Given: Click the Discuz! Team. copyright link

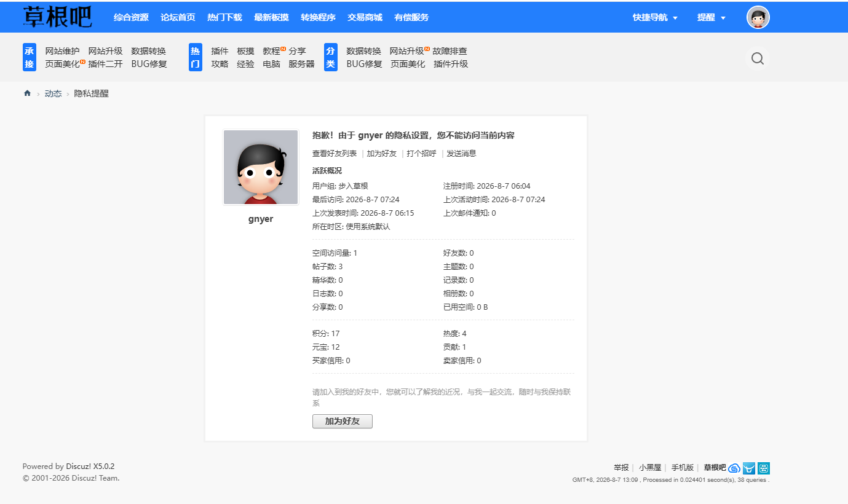Looking at the screenshot, I should [95, 478].
